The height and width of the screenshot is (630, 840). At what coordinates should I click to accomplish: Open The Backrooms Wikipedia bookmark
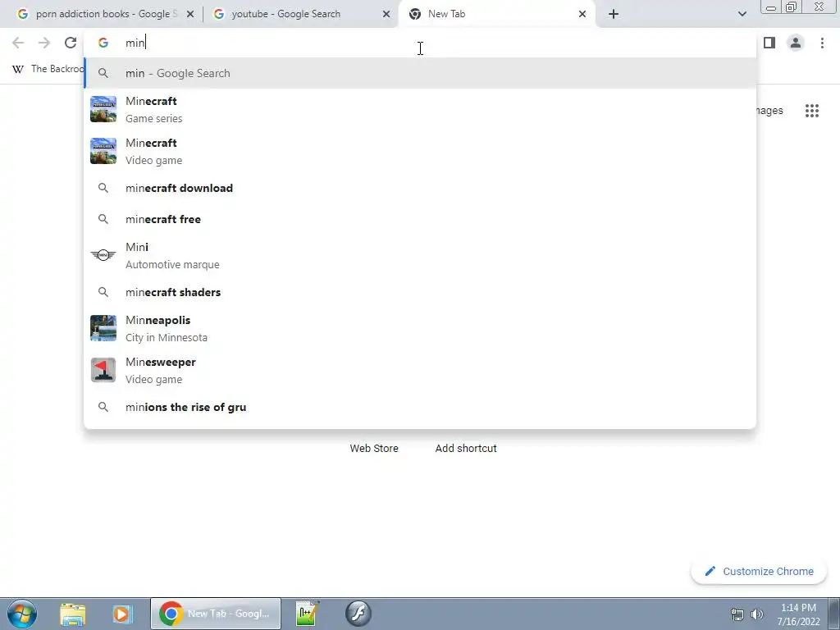pyautogui.click(x=48, y=69)
